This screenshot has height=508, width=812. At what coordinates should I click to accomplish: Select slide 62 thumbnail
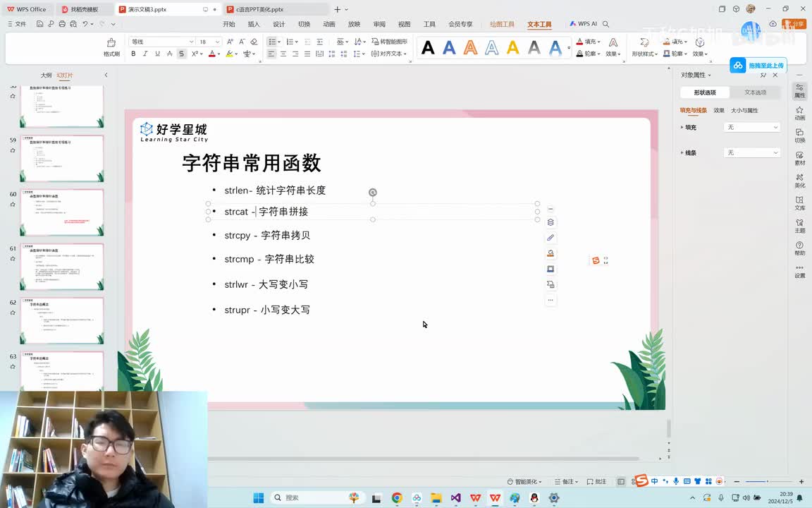point(61,320)
